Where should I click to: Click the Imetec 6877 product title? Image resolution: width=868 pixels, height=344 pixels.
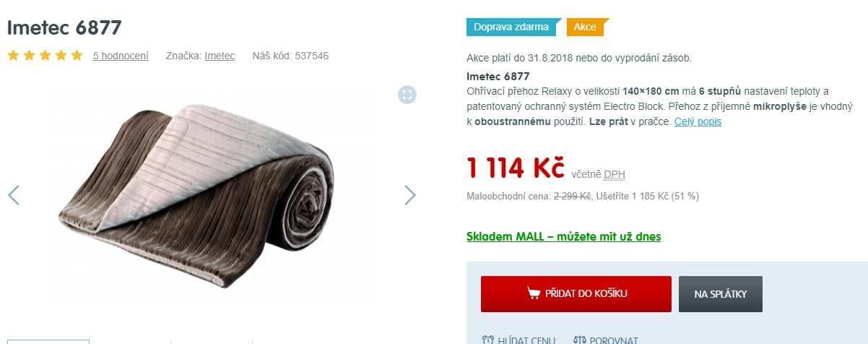coord(64,27)
